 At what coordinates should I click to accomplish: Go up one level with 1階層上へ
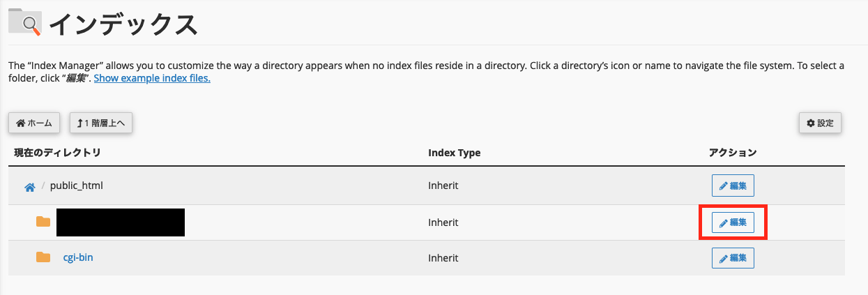101,123
